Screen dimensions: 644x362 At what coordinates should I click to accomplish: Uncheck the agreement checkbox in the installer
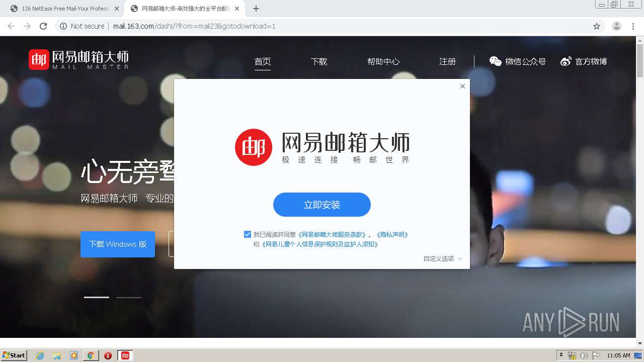tap(248, 234)
